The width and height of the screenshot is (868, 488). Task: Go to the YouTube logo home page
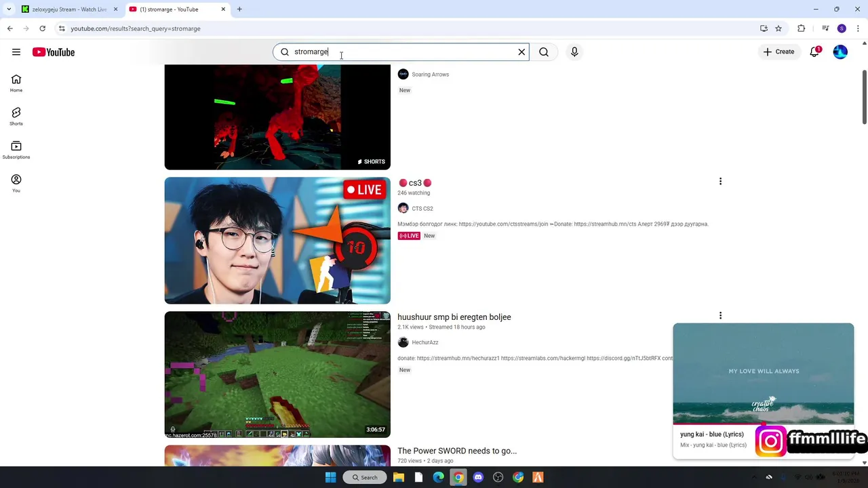click(54, 52)
